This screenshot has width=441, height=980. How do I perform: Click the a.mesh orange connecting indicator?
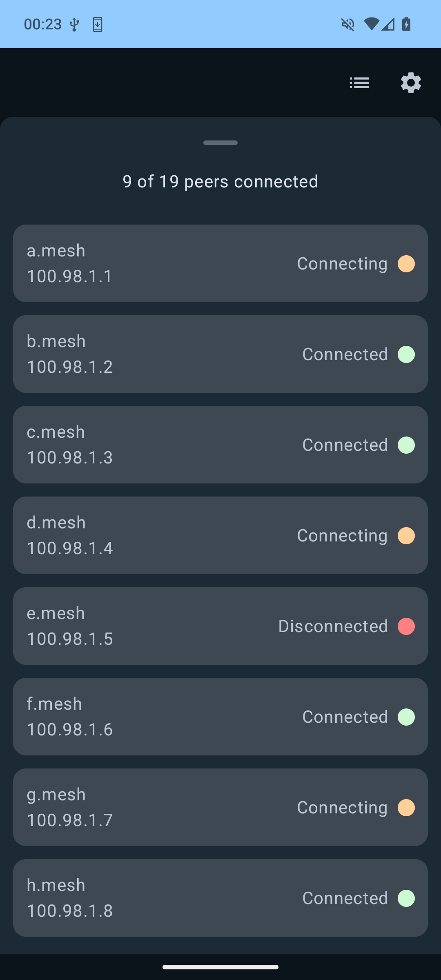click(406, 264)
